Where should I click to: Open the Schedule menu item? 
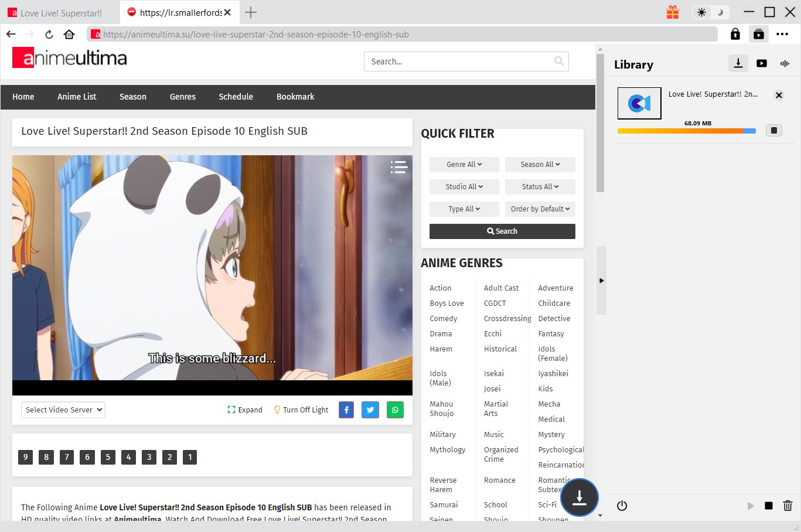pos(236,97)
